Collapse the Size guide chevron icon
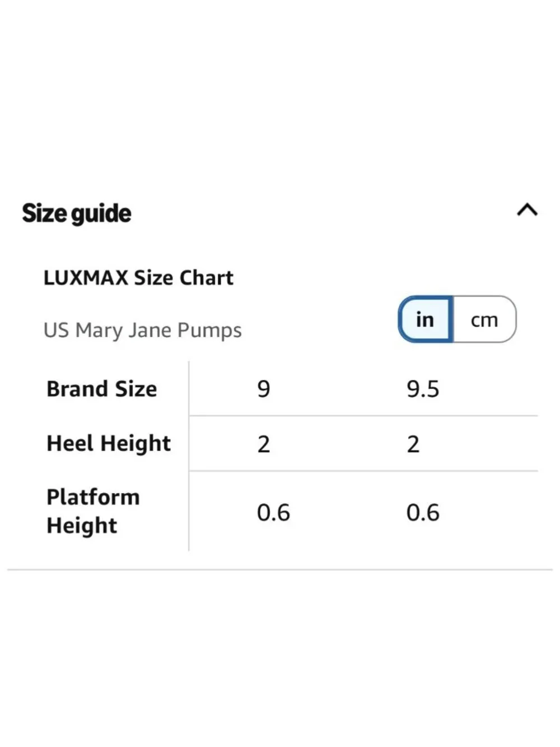The height and width of the screenshot is (747, 560). [527, 210]
